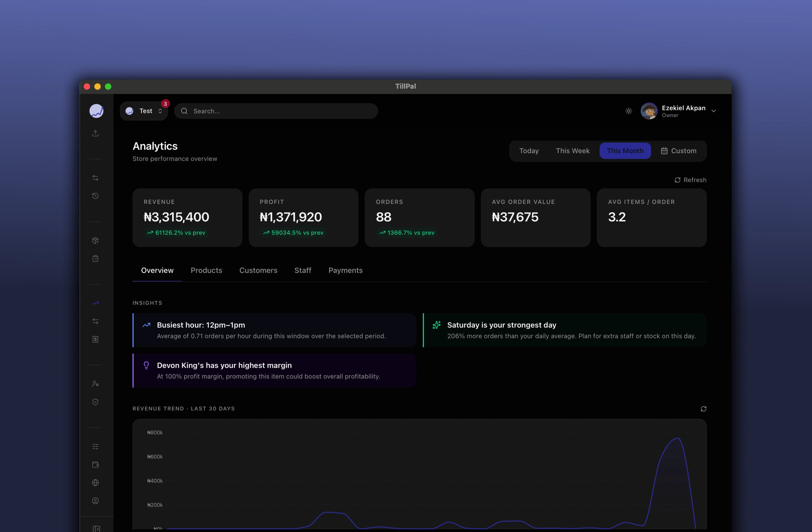Click the 1366.7% vs prev orders badge

point(407,233)
